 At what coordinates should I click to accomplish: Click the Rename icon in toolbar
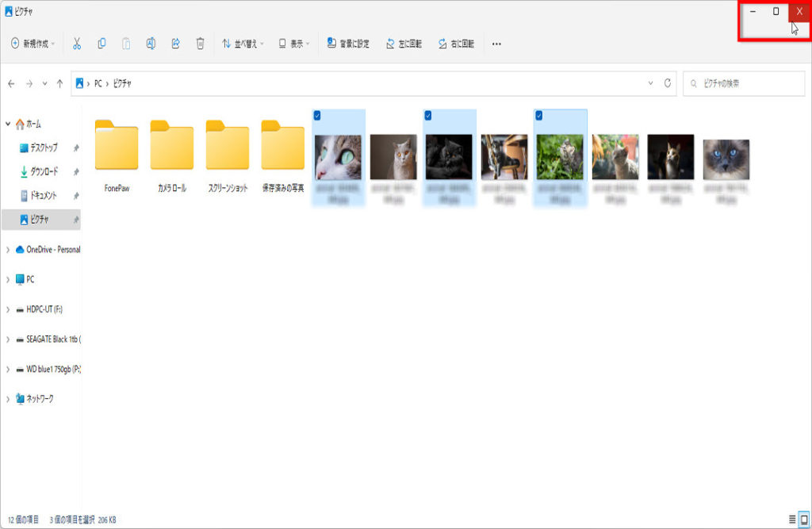pyautogui.click(x=151, y=44)
